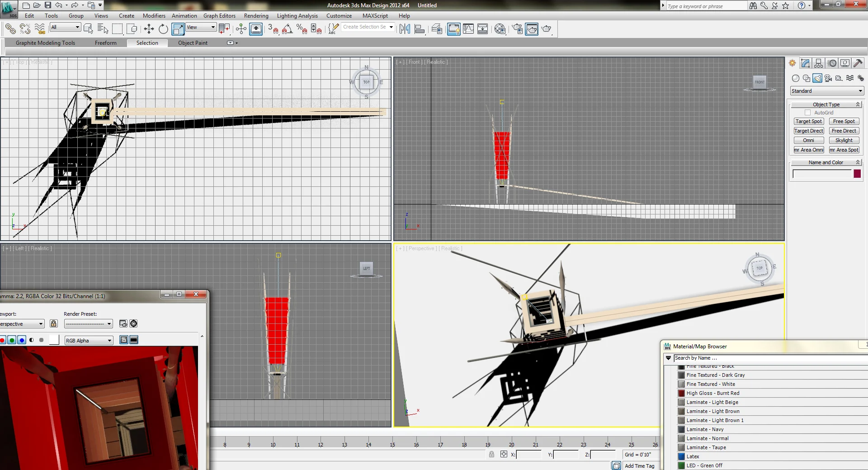The image size is (868, 470).
Task: Activate the Select and Uniform Scale tool
Action: click(x=178, y=29)
